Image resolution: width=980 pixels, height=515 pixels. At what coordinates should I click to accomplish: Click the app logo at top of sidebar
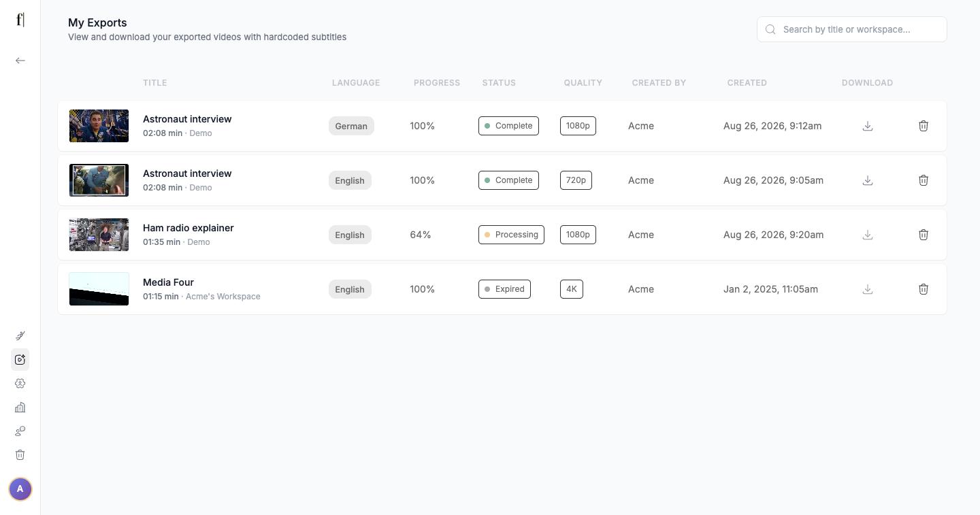(20, 20)
